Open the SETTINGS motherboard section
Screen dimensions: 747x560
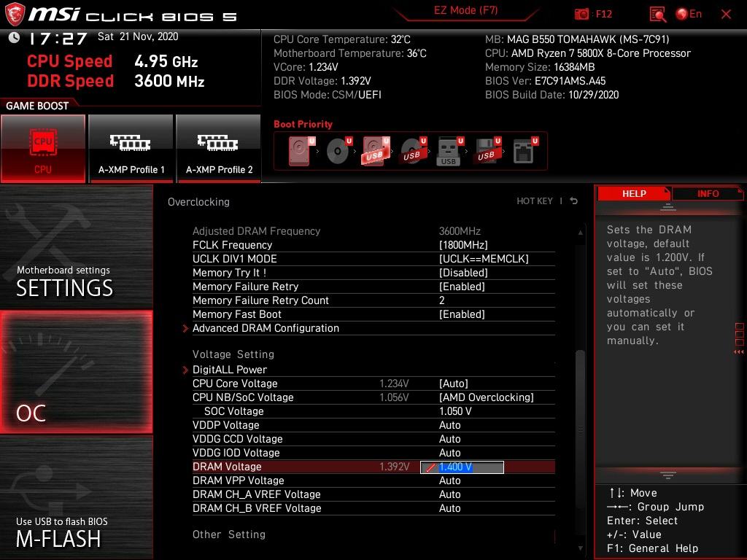click(x=76, y=247)
